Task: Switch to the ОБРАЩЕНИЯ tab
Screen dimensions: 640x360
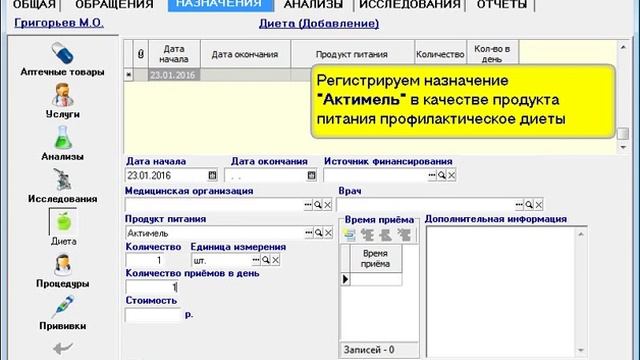Action: [x=114, y=5]
